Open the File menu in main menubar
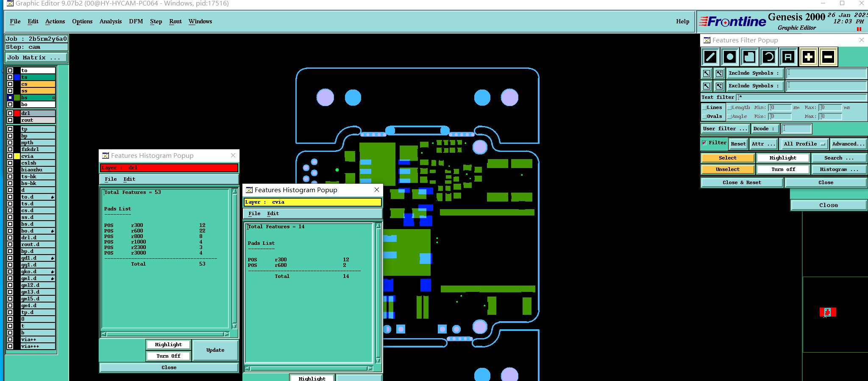Screen dimensions: 868x381 pos(15,22)
